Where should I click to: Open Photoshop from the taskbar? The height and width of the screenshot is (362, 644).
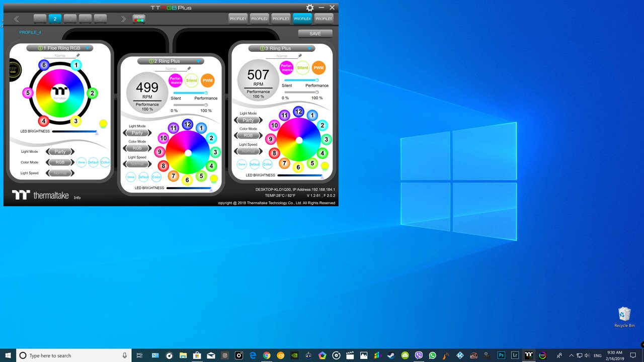pos(501,355)
